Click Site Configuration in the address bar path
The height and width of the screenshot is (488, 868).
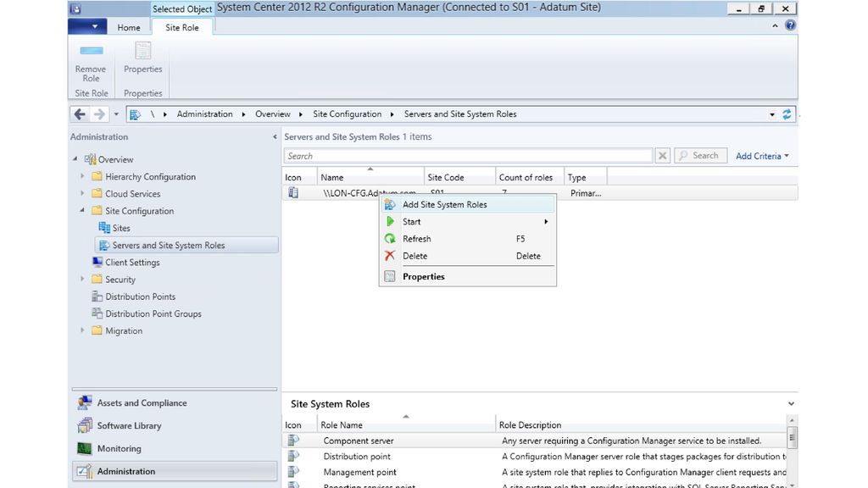click(347, 114)
